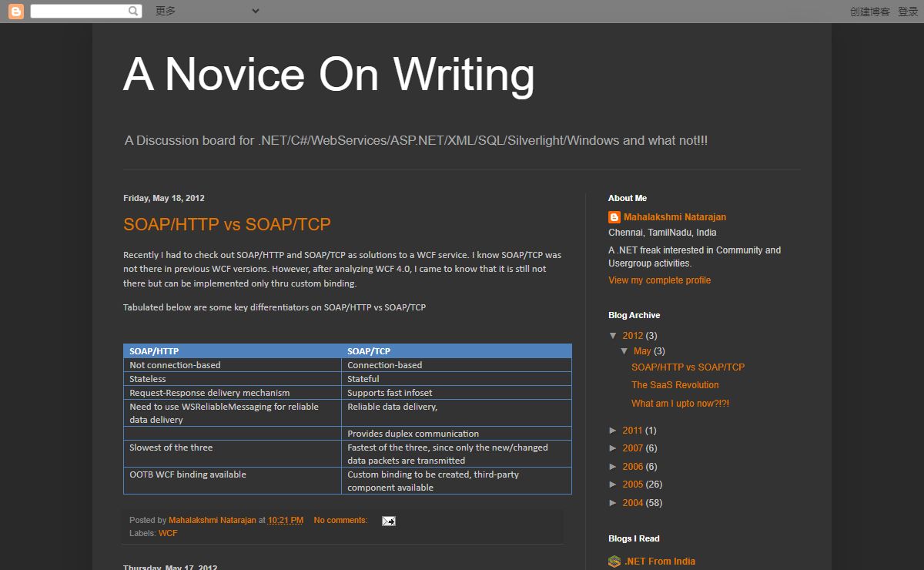Click the Stateless table cell
The image size is (924, 570).
coord(233,379)
